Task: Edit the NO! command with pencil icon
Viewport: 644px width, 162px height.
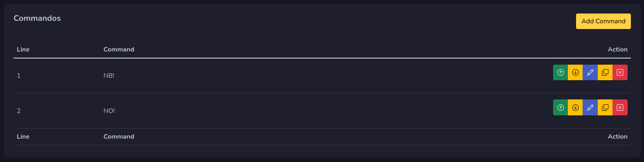Action: tap(590, 108)
